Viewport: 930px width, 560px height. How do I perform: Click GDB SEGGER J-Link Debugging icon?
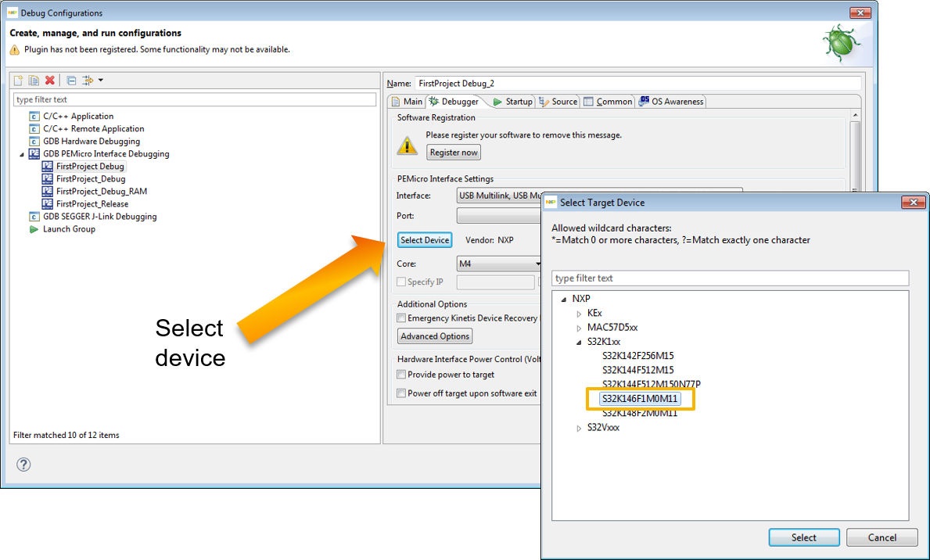pyautogui.click(x=34, y=217)
